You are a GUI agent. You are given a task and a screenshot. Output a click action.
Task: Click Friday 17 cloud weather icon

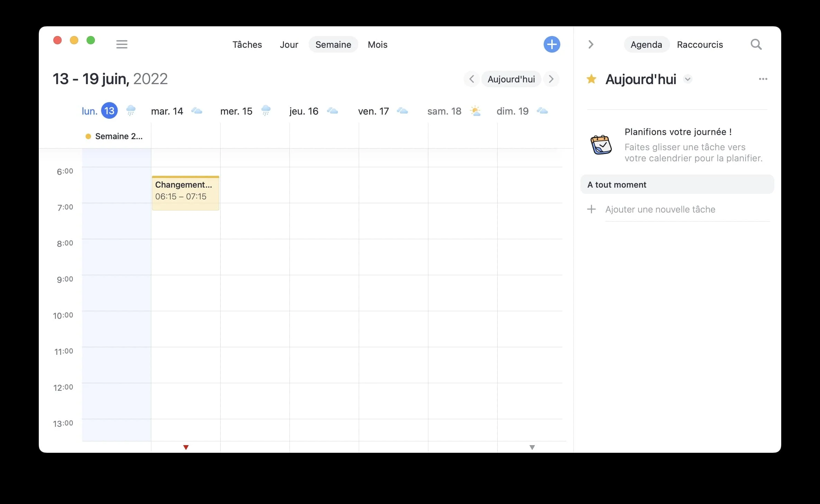pos(402,111)
